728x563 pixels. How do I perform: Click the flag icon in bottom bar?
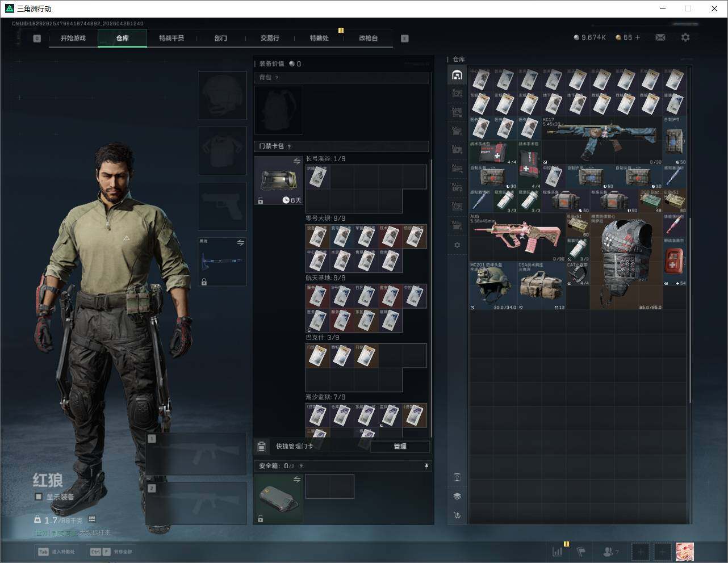581,551
